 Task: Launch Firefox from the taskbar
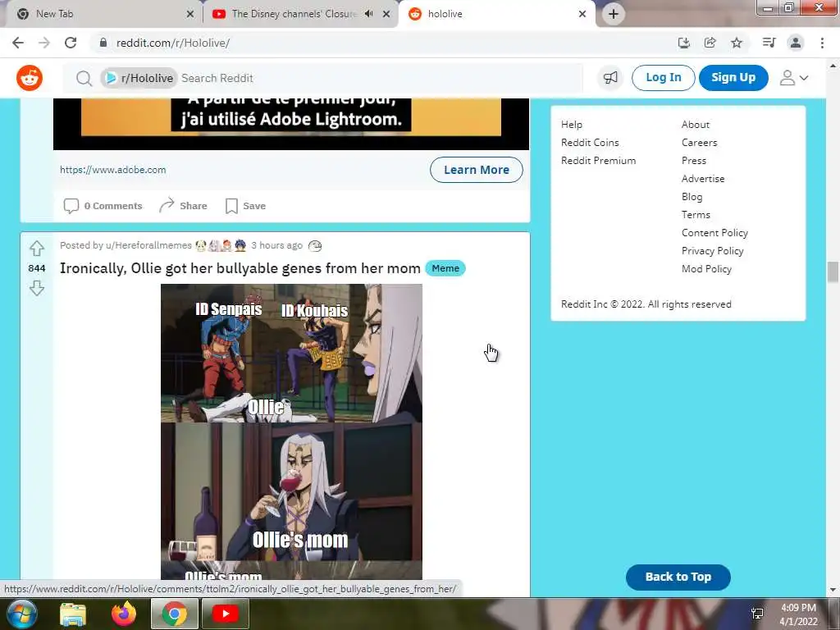(x=124, y=614)
